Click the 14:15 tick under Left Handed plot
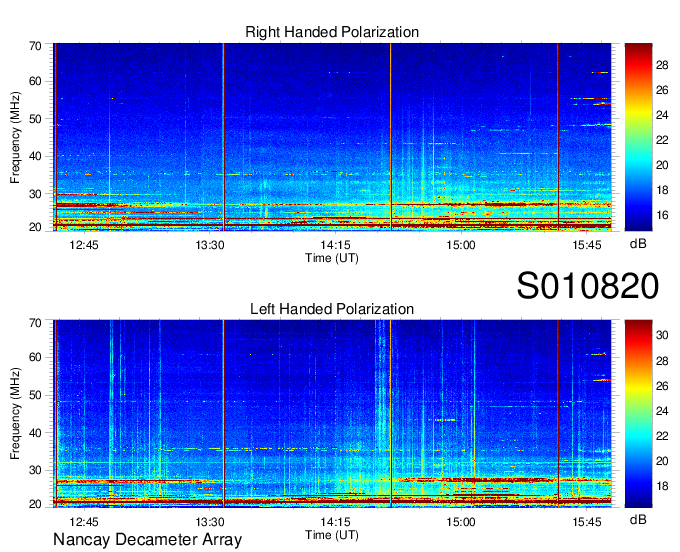 coord(335,522)
